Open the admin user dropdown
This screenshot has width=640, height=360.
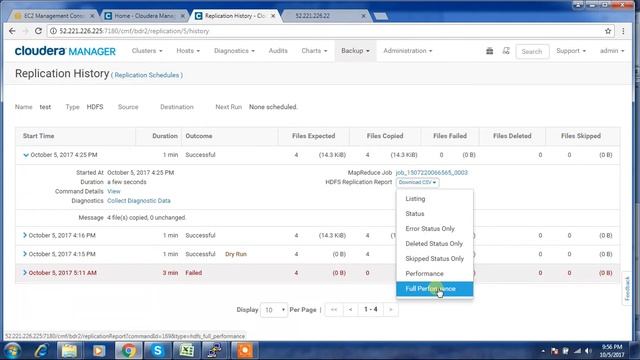[612, 51]
